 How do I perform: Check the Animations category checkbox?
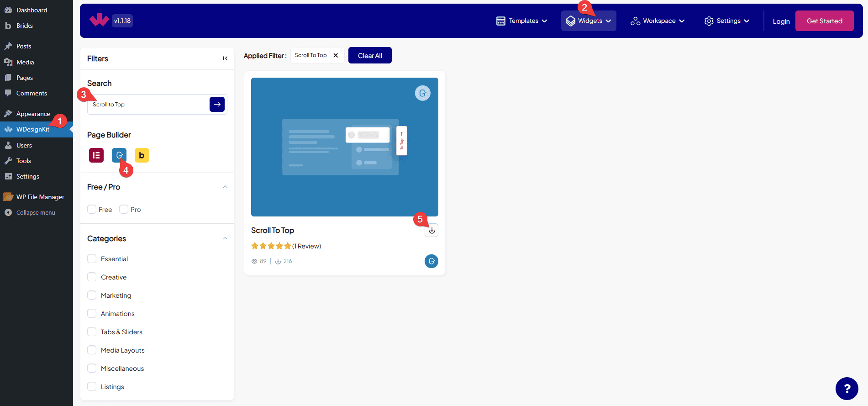click(92, 313)
